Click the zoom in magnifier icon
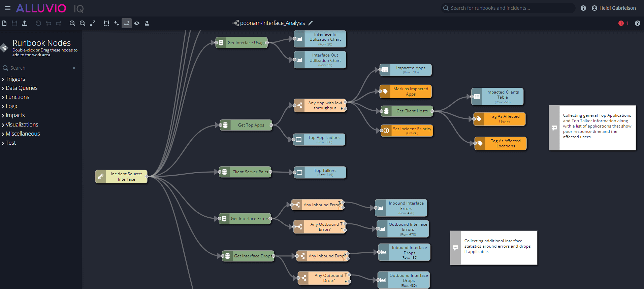Image resolution: width=644 pixels, height=289 pixels. tap(72, 23)
